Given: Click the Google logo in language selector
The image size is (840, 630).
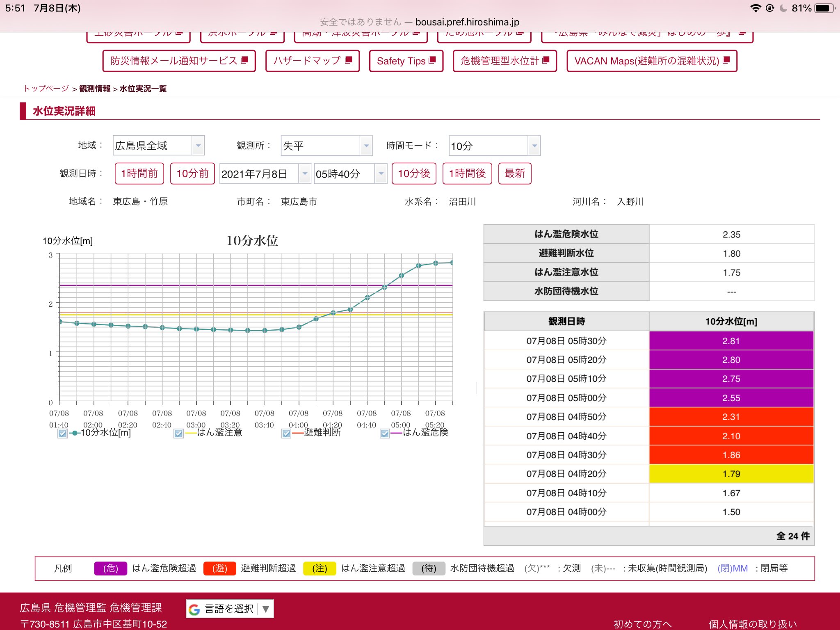Looking at the screenshot, I should tap(194, 609).
